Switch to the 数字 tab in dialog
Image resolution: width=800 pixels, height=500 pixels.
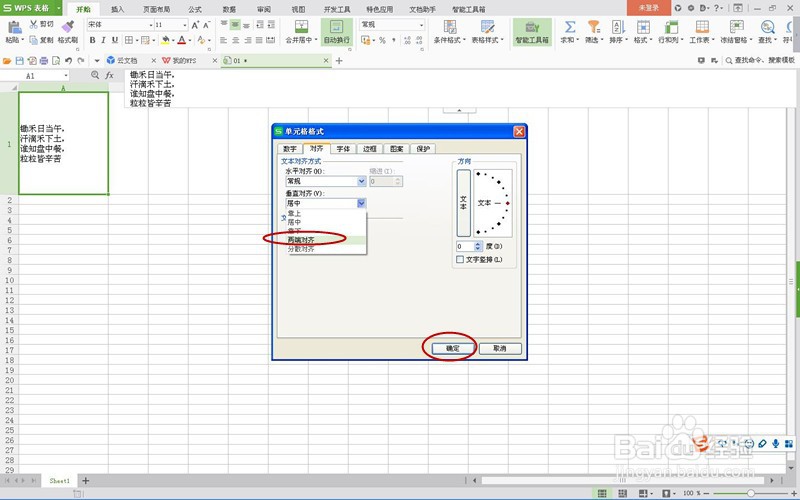pos(290,148)
